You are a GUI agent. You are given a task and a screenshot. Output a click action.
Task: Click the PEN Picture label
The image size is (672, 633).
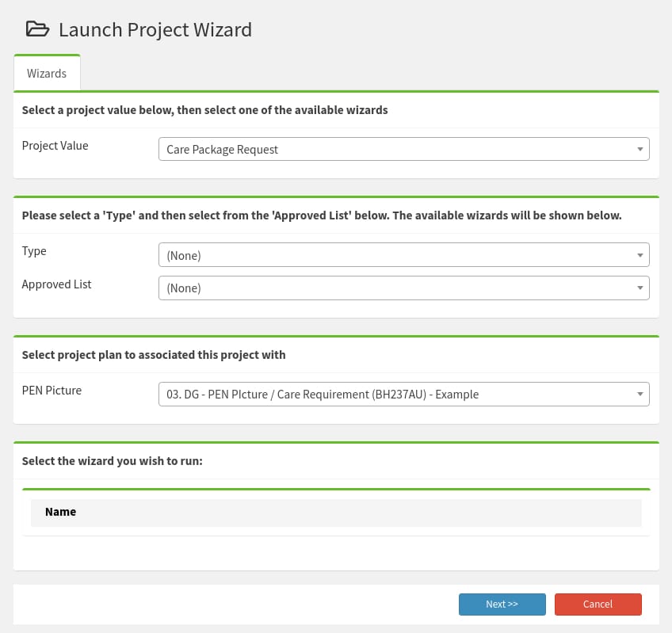pyautogui.click(x=51, y=391)
